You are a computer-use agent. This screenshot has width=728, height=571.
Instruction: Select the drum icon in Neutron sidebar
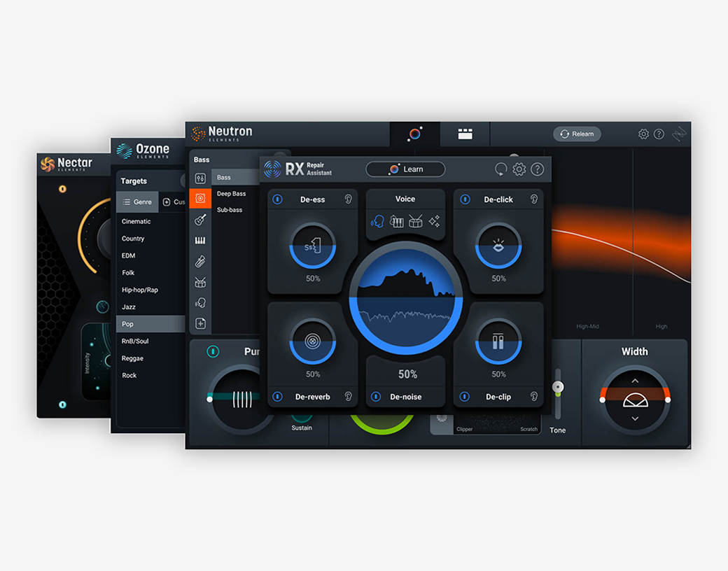pos(201,282)
